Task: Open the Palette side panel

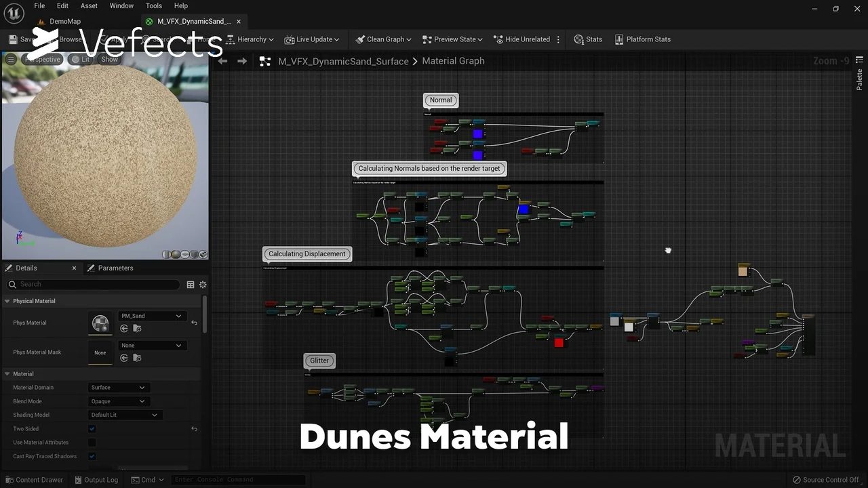Action: click(x=860, y=79)
